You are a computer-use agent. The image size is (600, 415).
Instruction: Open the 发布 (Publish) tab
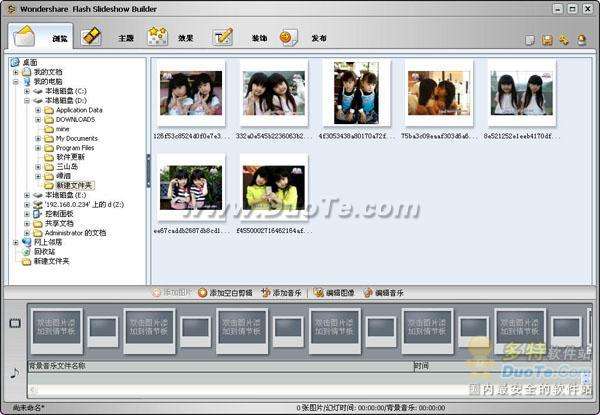[318, 39]
